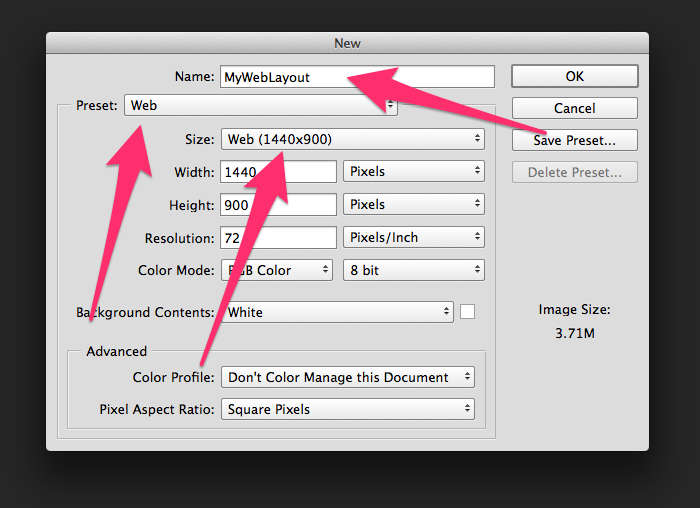The width and height of the screenshot is (700, 508).
Task: Click the Delete Preset button
Action: (x=574, y=173)
